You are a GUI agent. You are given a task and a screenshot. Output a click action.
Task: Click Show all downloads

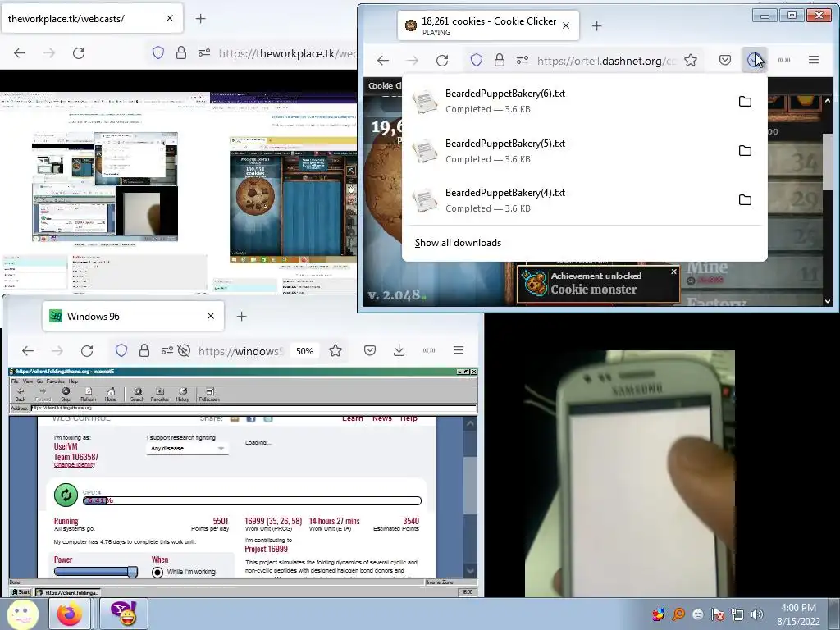(x=458, y=243)
